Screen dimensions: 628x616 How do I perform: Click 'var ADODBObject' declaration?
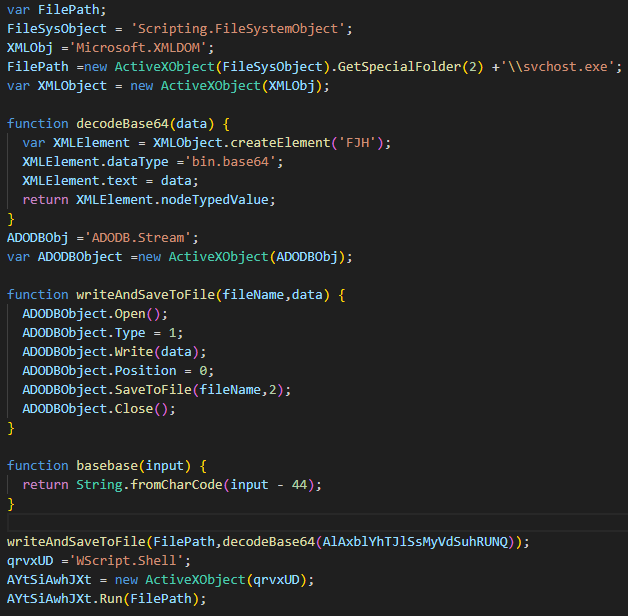tap(64, 257)
